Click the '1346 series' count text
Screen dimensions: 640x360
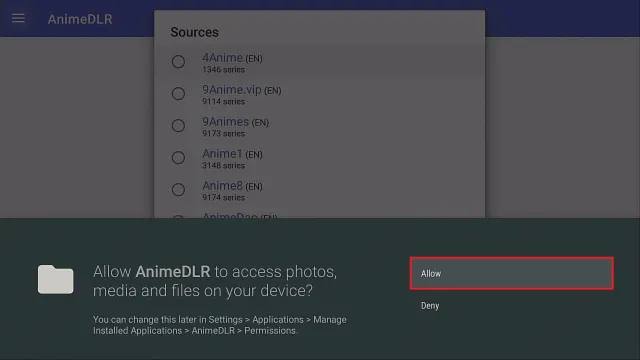224,70
